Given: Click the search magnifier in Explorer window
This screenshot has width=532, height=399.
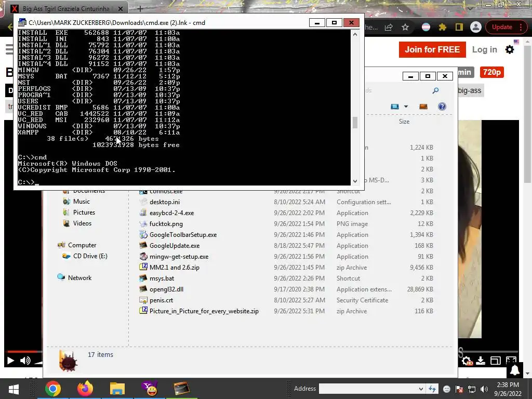Looking at the screenshot, I should (435, 90).
